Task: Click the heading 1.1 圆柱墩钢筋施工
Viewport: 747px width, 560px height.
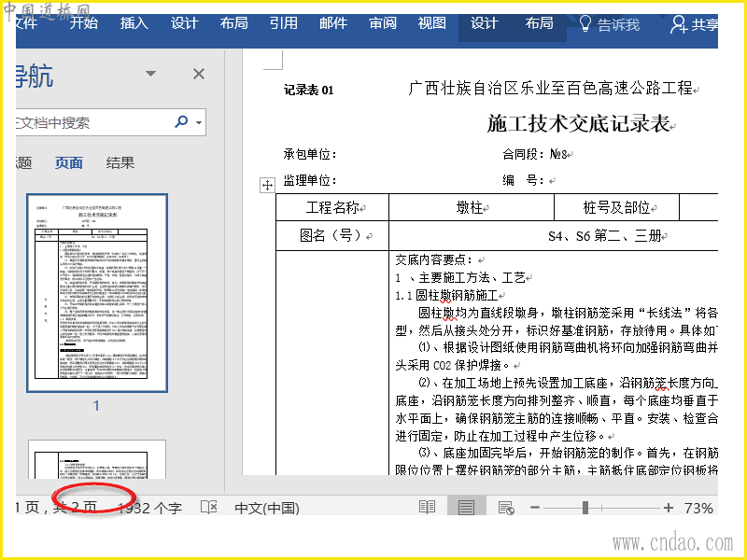Action: point(446,295)
